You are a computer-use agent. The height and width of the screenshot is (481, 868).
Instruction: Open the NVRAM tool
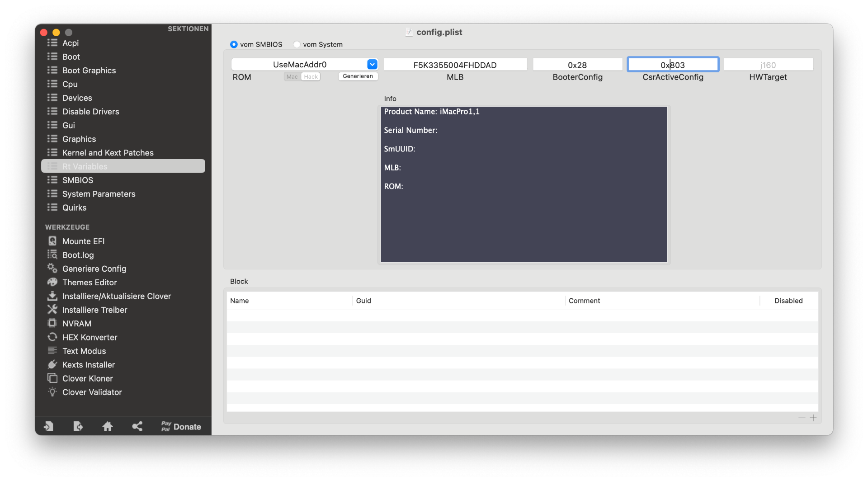click(76, 324)
